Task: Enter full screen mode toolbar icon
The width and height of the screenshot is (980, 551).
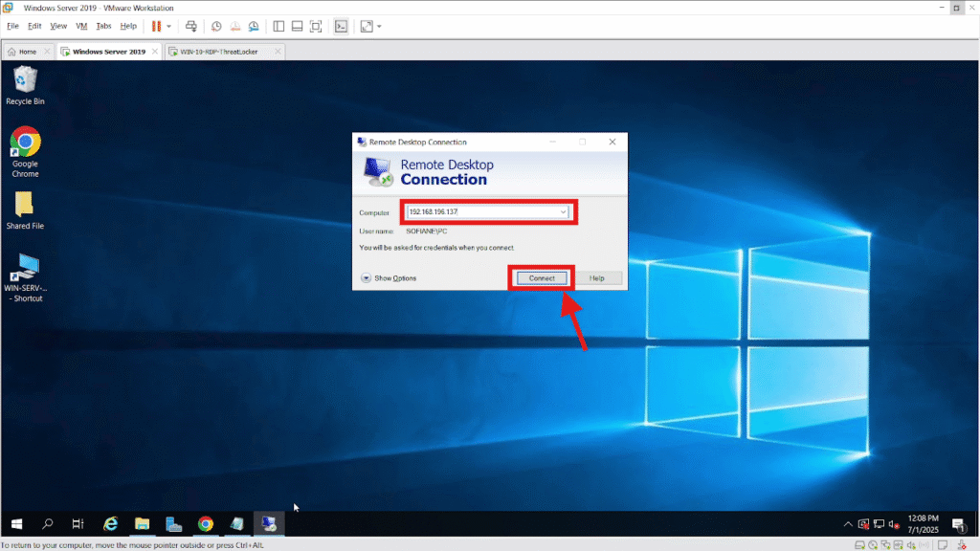Action: 316,26
